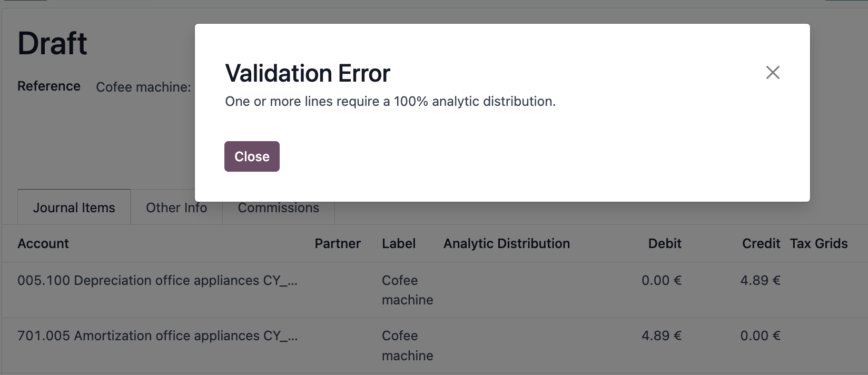Image resolution: width=868 pixels, height=375 pixels.
Task: Select the 701.005 Amortization office appliances row
Action: (x=434, y=346)
